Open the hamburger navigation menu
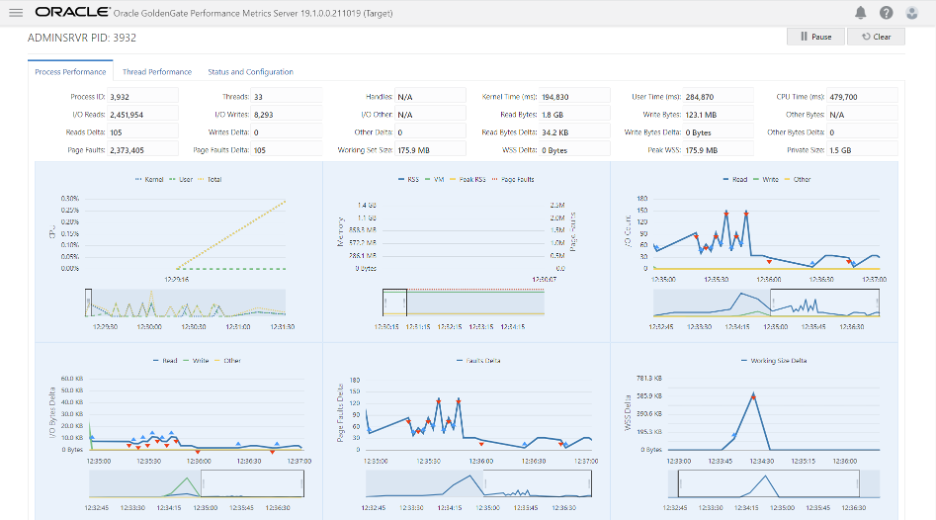This screenshot has height=520, width=936. (16, 13)
